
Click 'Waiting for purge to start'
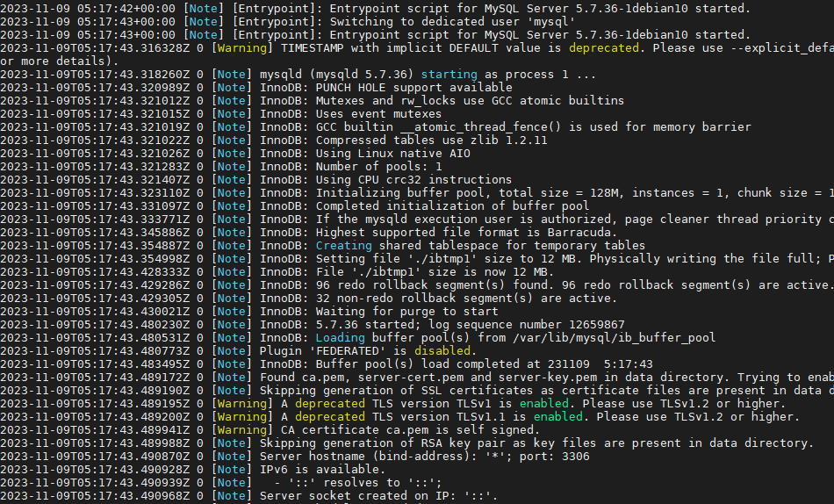click(406, 312)
